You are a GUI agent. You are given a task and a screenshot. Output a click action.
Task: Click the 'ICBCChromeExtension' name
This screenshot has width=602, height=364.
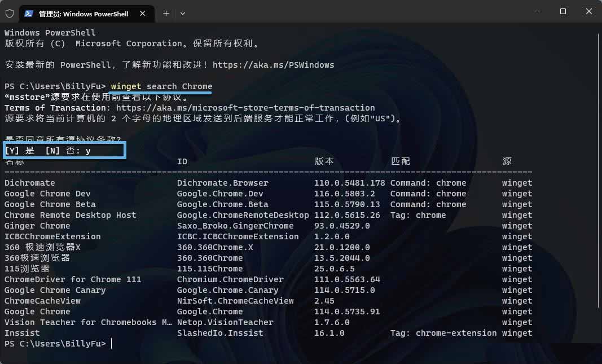click(x=52, y=236)
